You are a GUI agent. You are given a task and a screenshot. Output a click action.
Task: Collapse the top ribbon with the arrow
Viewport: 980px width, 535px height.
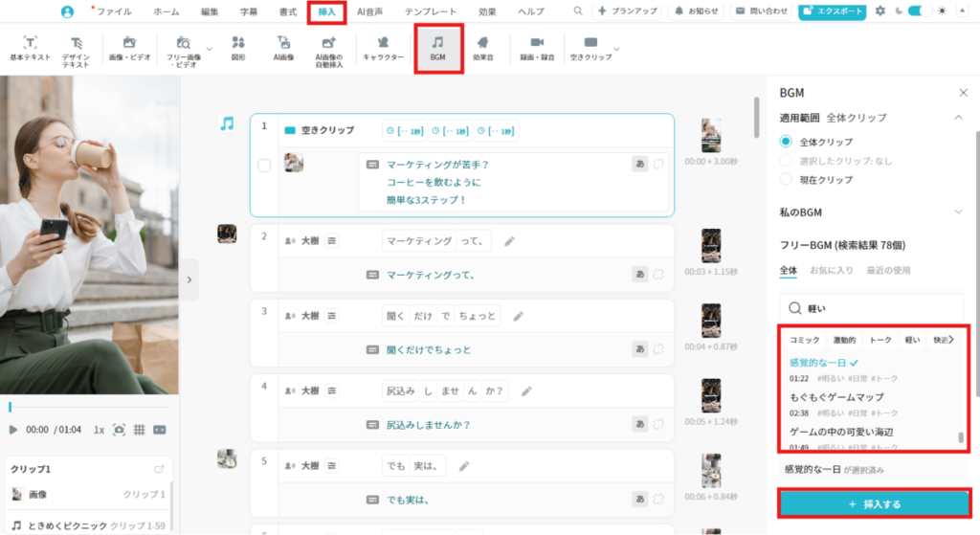click(x=963, y=11)
